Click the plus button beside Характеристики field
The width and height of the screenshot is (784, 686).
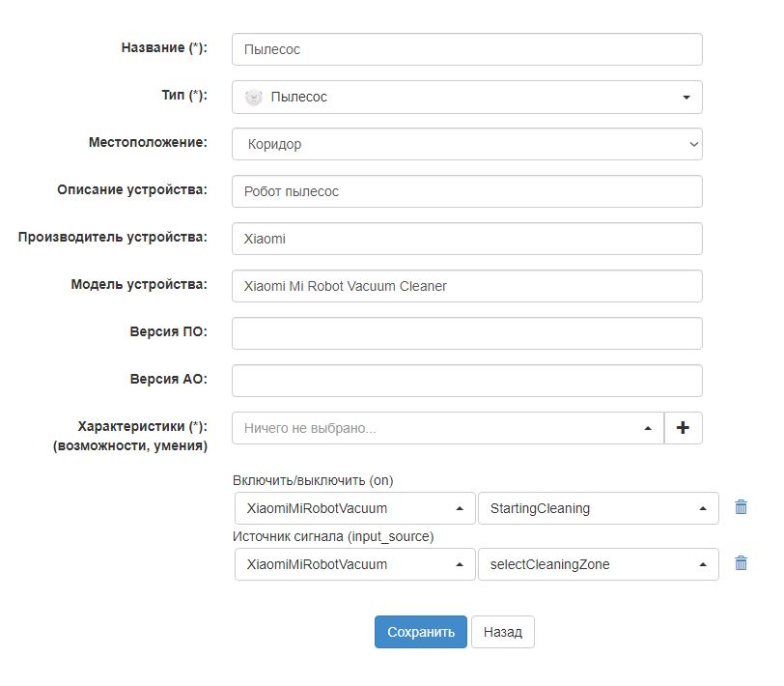(683, 427)
